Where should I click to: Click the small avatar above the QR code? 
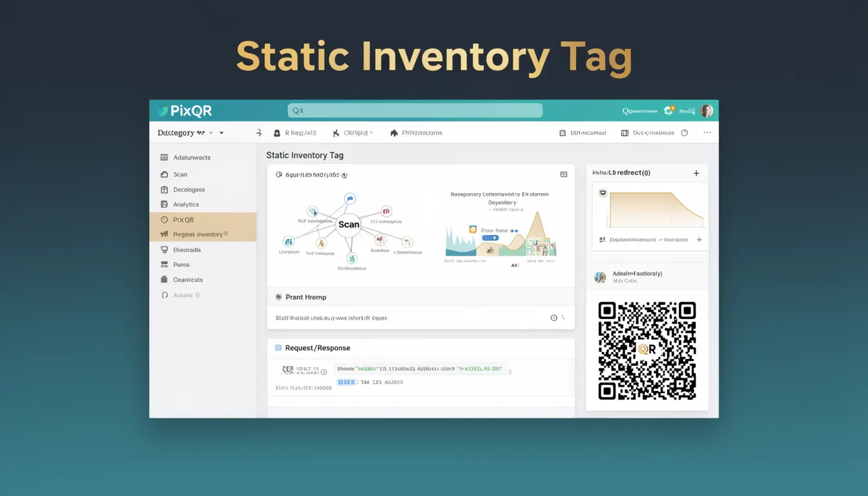click(600, 277)
